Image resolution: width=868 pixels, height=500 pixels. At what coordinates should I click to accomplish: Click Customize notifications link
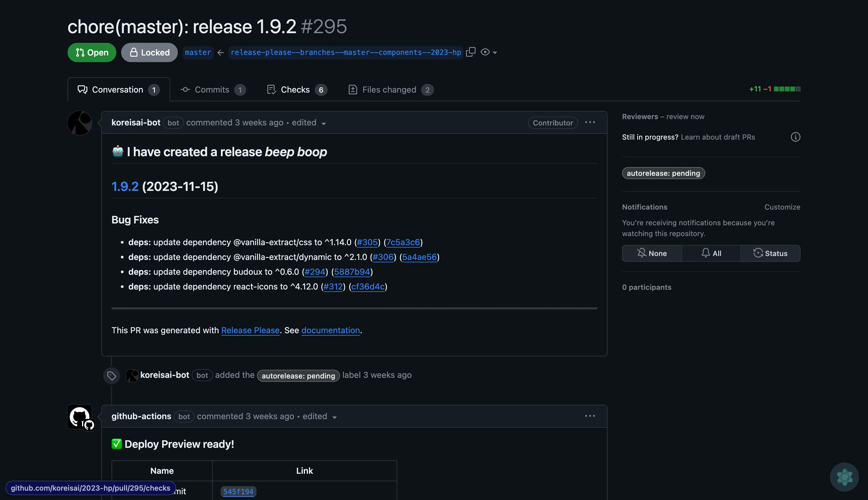tap(782, 207)
